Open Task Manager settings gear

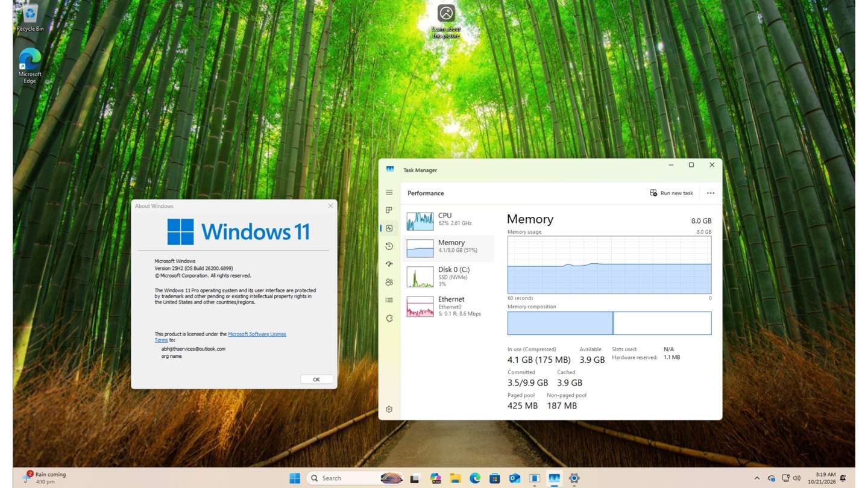pyautogui.click(x=389, y=409)
